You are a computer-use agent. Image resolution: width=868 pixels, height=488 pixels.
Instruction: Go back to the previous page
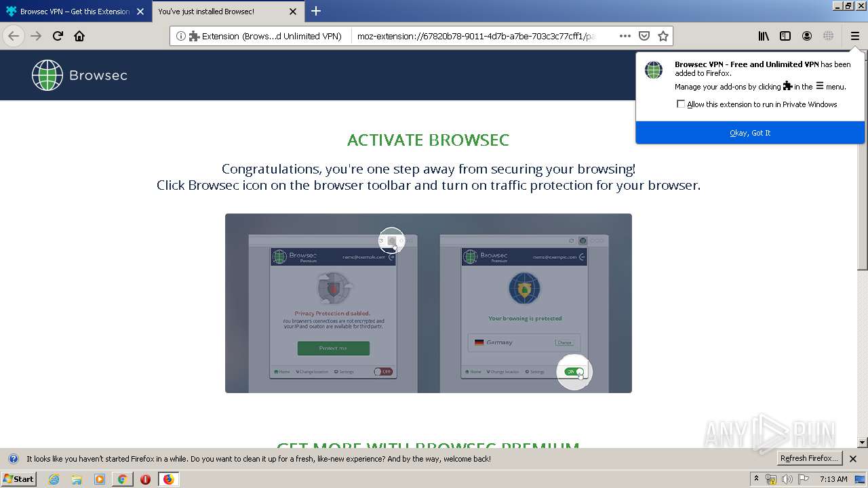14,36
